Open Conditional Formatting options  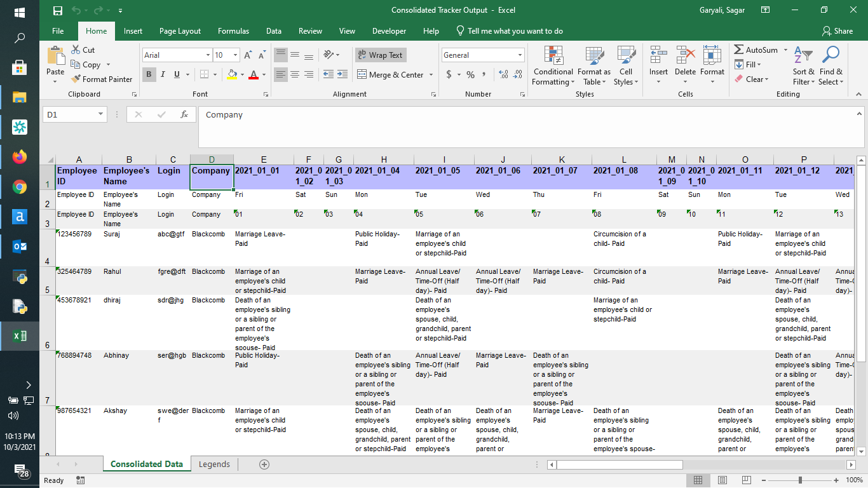click(552, 66)
